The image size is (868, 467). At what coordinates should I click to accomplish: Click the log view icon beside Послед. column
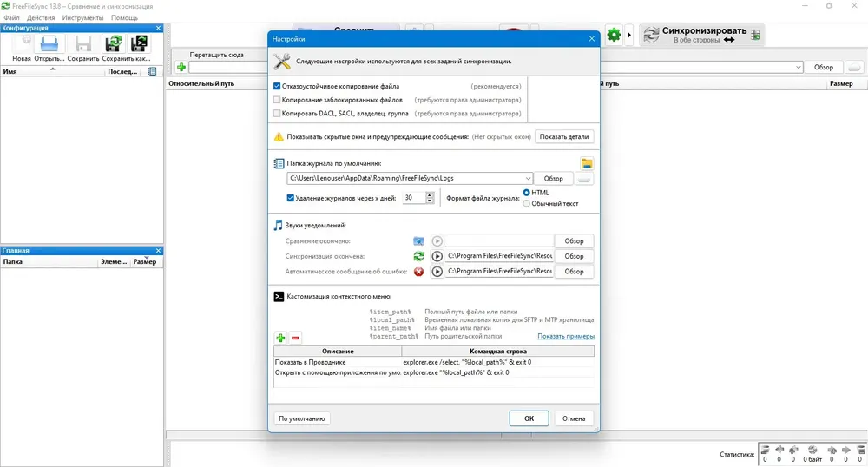pyautogui.click(x=152, y=71)
